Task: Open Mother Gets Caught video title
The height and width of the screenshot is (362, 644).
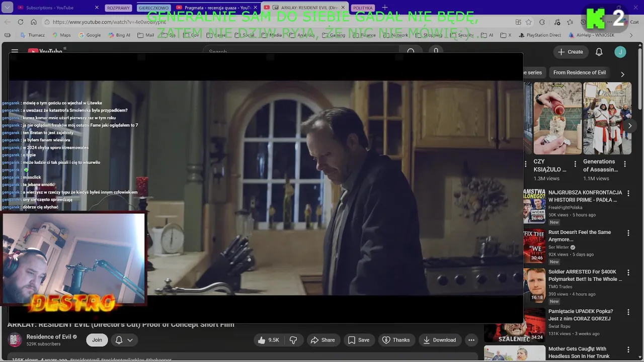Action: pos(579,352)
